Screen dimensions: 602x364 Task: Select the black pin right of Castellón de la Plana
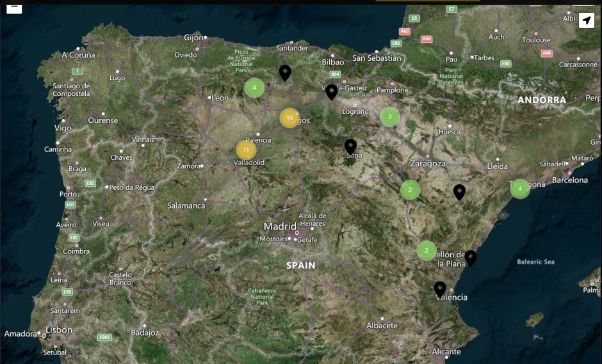point(471,258)
